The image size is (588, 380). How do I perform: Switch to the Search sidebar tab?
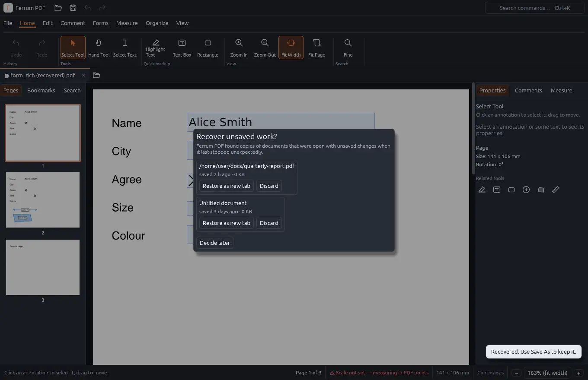pyautogui.click(x=72, y=90)
